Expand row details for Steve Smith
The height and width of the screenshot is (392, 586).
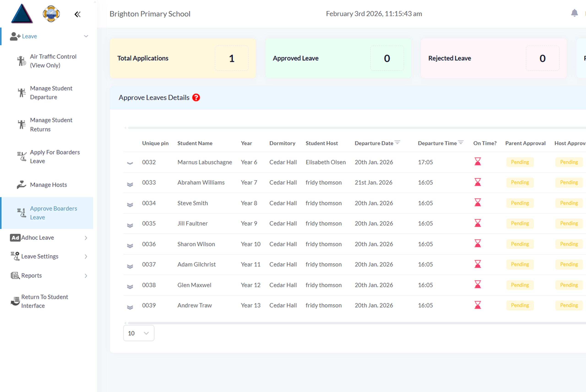pos(130,205)
